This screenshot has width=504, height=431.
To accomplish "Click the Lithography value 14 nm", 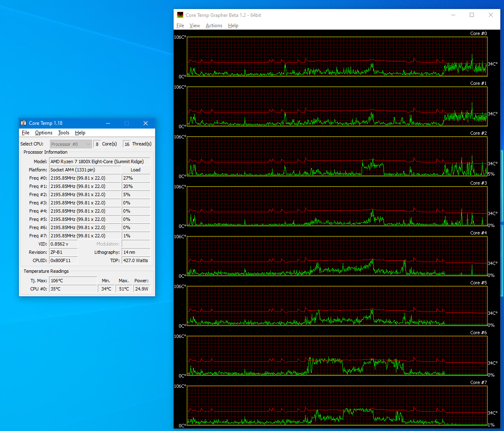I will point(136,252).
